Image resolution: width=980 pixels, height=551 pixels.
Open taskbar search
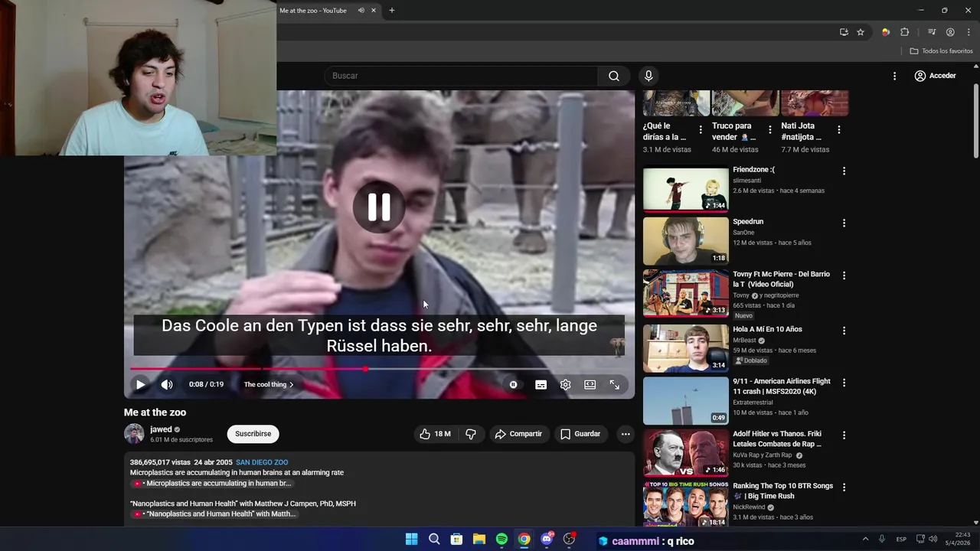434,540
